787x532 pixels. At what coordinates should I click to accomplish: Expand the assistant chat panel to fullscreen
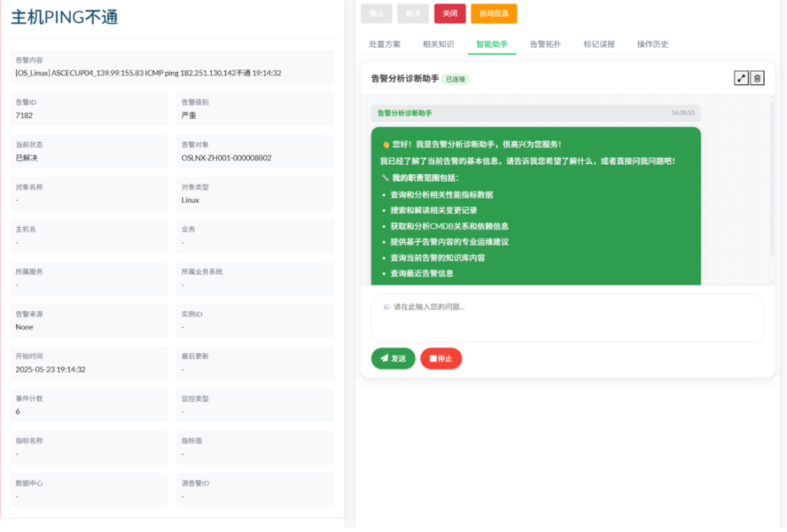(741, 78)
